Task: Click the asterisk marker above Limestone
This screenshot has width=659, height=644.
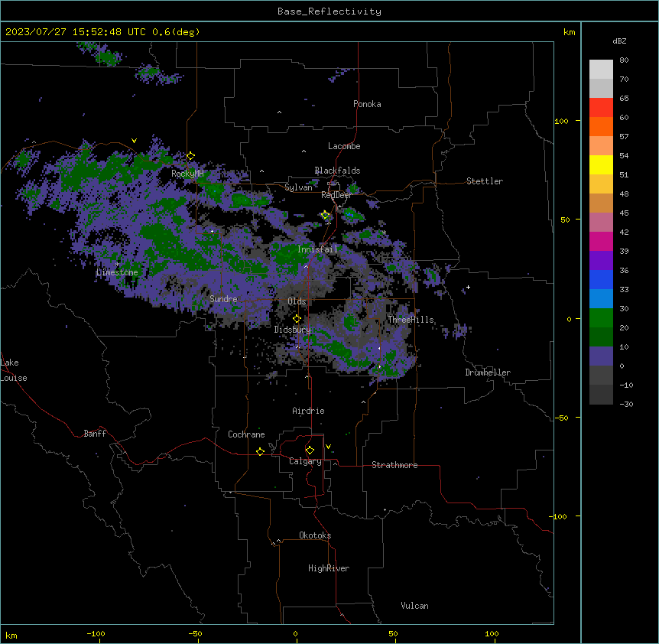Action: click(117, 265)
